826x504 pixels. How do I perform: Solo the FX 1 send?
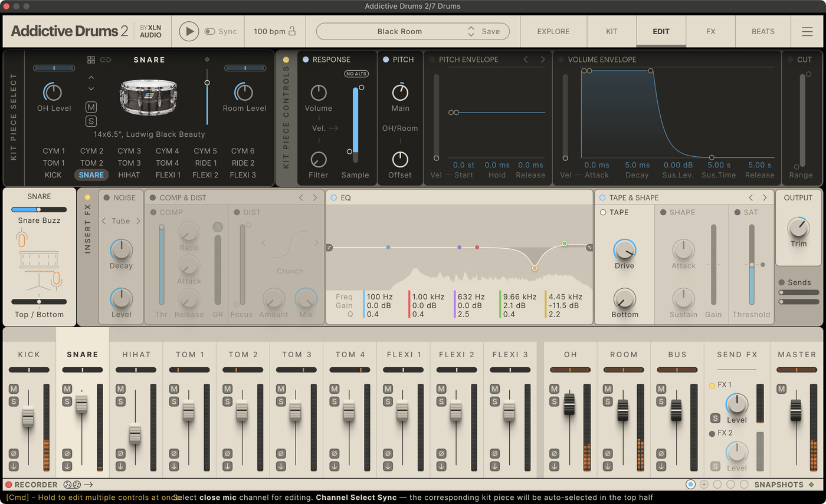pos(715,418)
